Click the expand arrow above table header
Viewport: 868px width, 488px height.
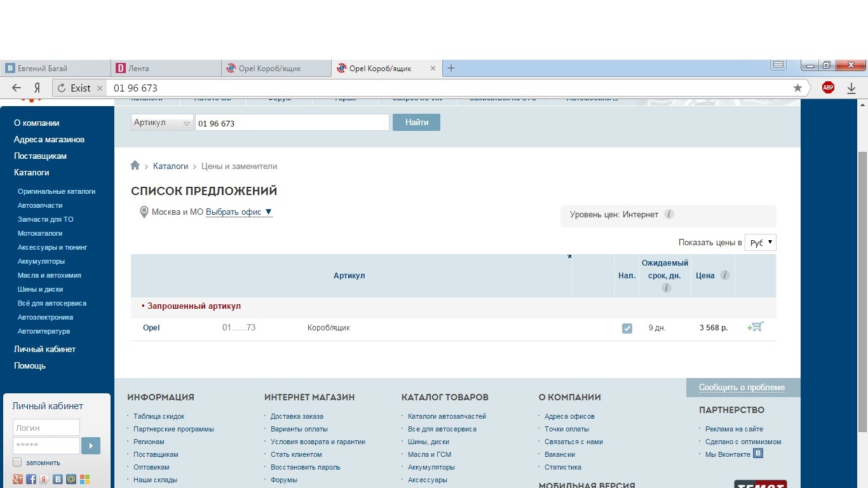tap(569, 257)
